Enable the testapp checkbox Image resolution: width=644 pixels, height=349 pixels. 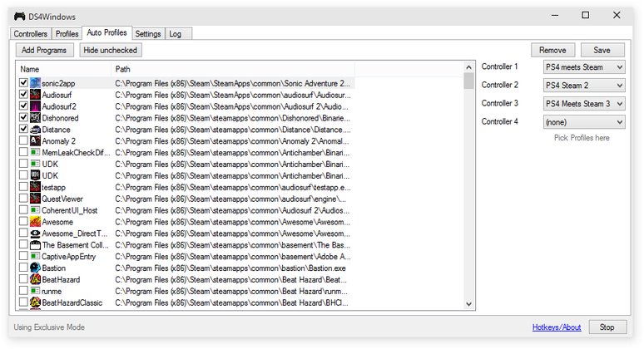coord(23,187)
